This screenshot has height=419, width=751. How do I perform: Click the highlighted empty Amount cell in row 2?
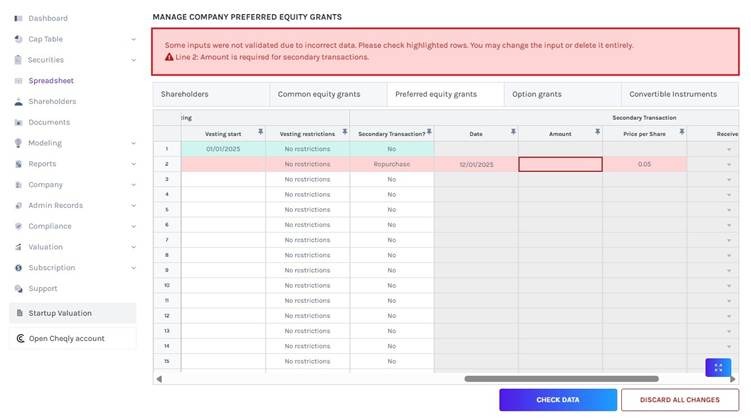(x=560, y=164)
